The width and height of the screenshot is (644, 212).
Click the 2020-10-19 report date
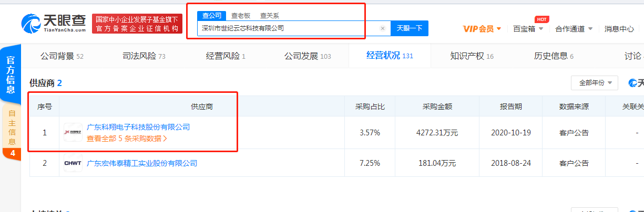tap(511, 133)
